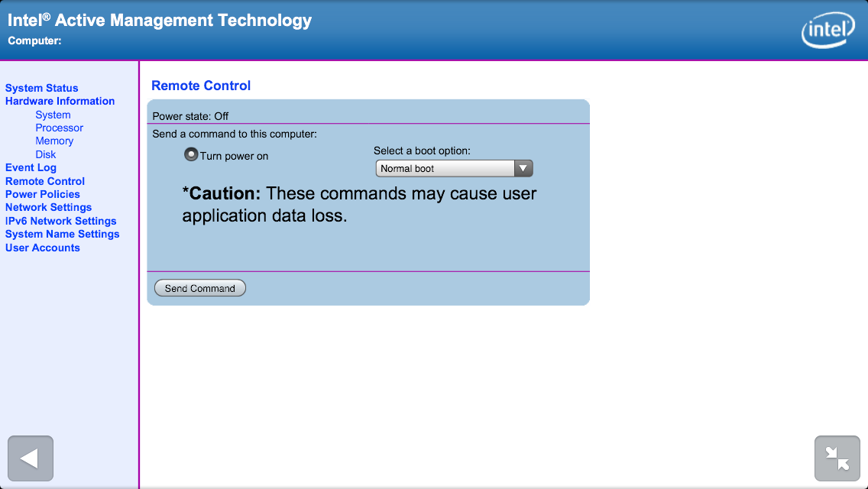The image size is (868, 489).
Task: Click the Remote Control page heading
Action: (201, 86)
